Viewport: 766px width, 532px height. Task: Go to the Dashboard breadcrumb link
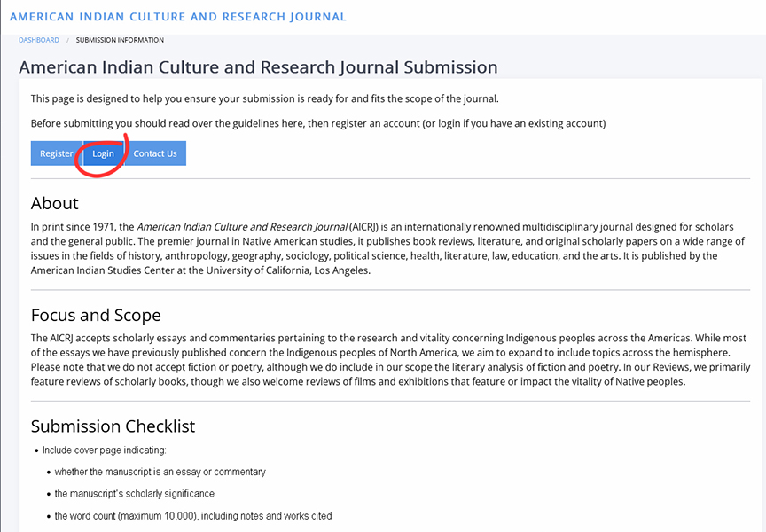point(39,40)
